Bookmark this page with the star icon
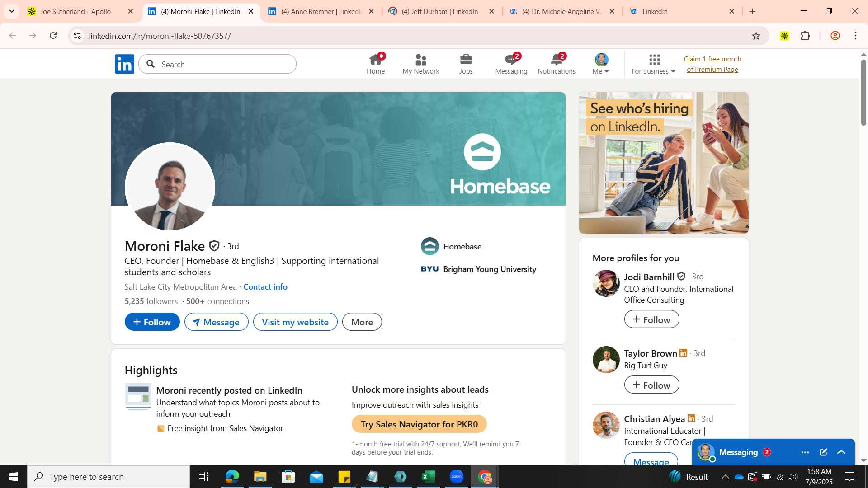Image resolution: width=868 pixels, height=488 pixels. click(756, 36)
